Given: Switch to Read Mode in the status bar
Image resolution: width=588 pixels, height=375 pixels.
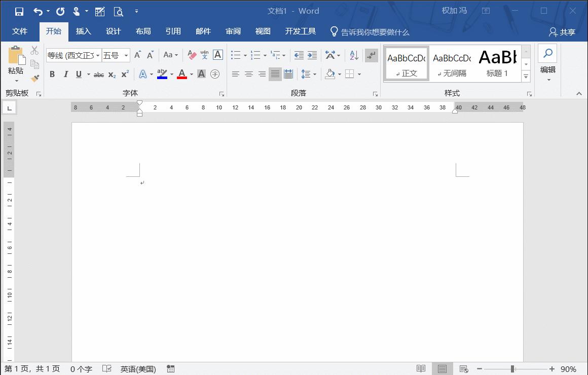Looking at the screenshot, I should pos(421,369).
